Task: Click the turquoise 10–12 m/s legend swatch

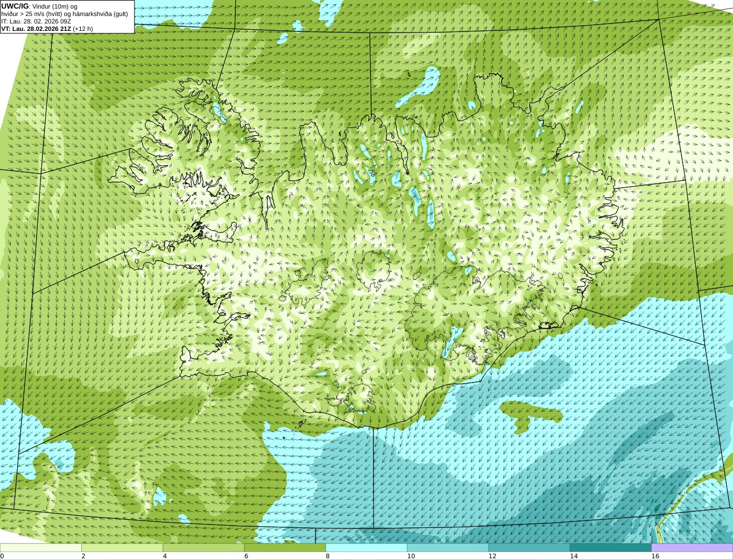Action: (448, 547)
